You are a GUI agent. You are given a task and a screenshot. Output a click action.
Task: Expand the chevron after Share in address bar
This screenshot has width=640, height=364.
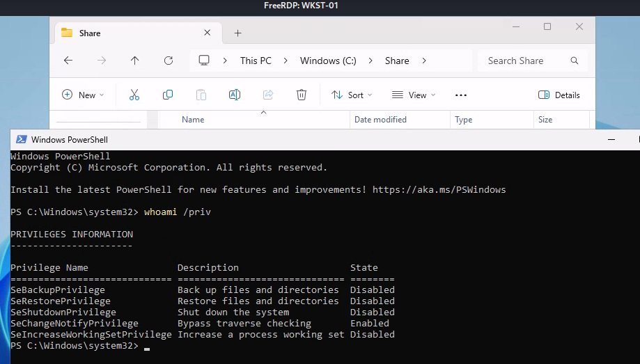tap(424, 61)
